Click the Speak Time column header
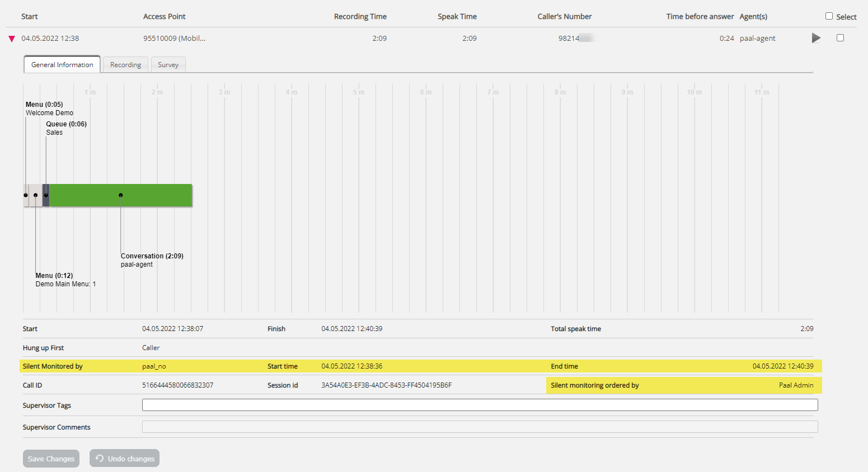 (457, 17)
